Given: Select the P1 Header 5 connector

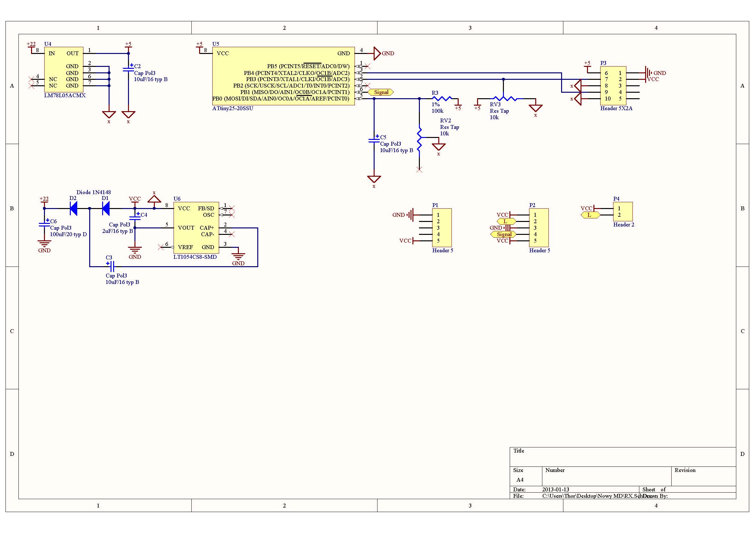Looking at the screenshot, I should (442, 228).
